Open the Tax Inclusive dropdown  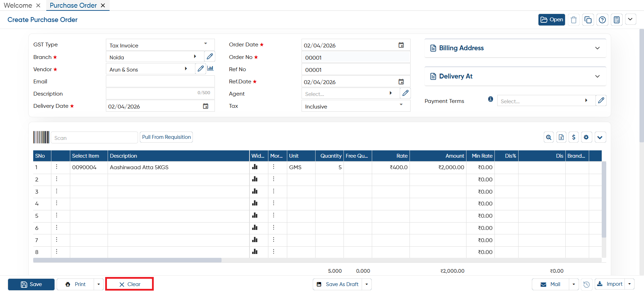[356, 106]
